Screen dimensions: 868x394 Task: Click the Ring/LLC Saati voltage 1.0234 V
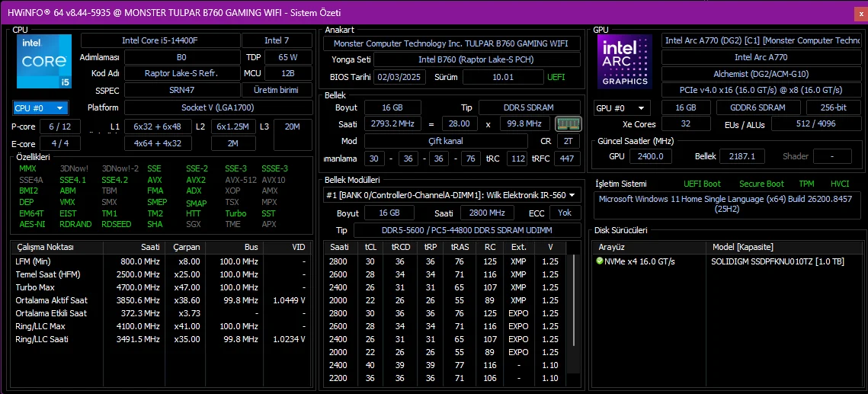tap(288, 339)
